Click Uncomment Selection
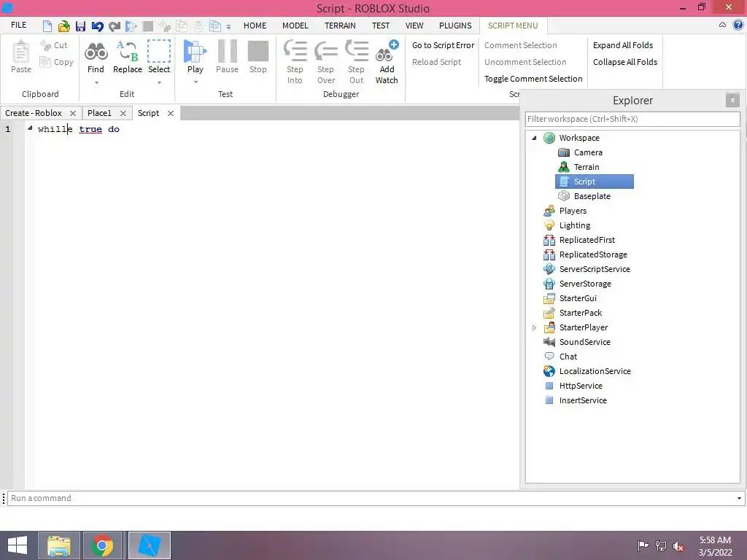The height and width of the screenshot is (560, 747). pos(525,62)
